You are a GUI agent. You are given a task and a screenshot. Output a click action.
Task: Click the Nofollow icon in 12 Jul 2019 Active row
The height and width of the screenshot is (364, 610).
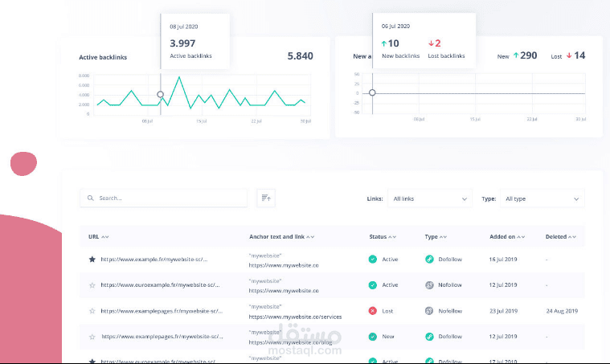[429, 285]
